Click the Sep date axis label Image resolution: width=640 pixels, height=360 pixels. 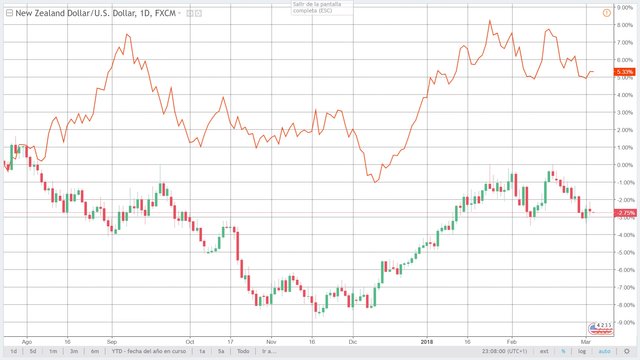pyautogui.click(x=112, y=342)
